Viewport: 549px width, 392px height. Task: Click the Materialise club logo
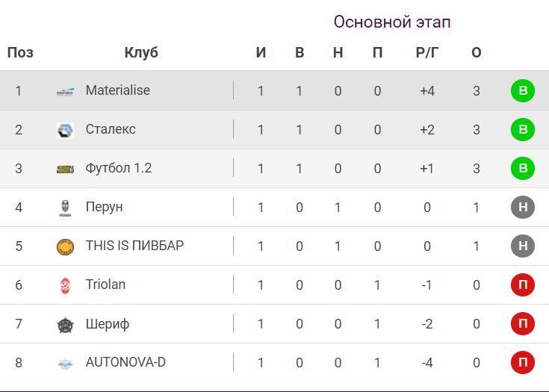point(66,91)
